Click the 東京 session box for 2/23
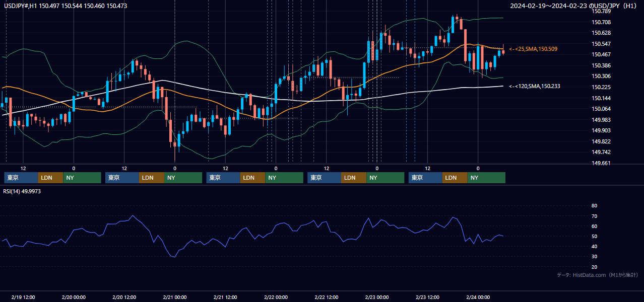Viewport: 644px width, 302px height. point(425,178)
